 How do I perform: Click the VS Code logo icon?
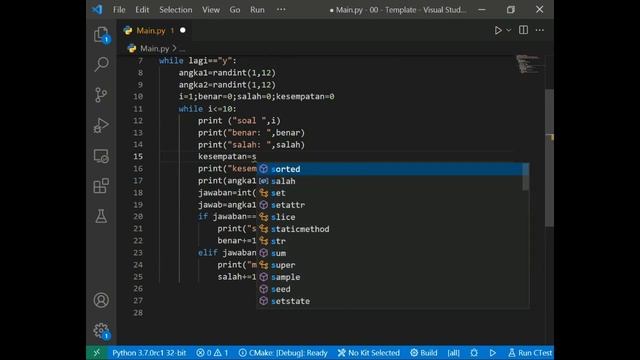click(x=97, y=9)
